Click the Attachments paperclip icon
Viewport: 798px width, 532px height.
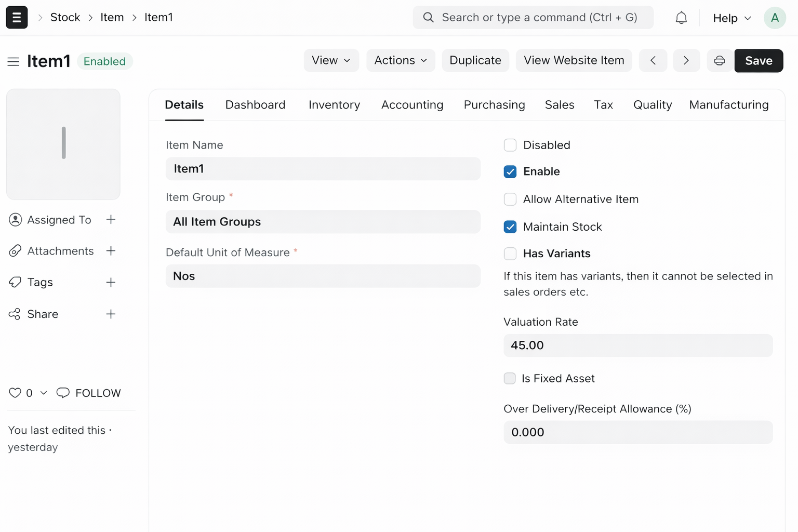pyautogui.click(x=15, y=251)
